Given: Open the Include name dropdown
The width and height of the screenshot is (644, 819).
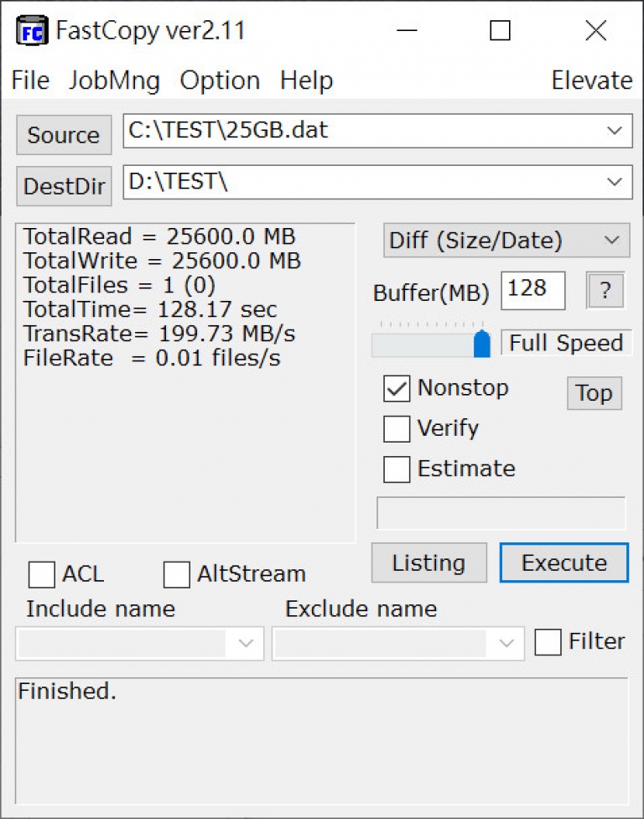Looking at the screenshot, I should [x=139, y=644].
